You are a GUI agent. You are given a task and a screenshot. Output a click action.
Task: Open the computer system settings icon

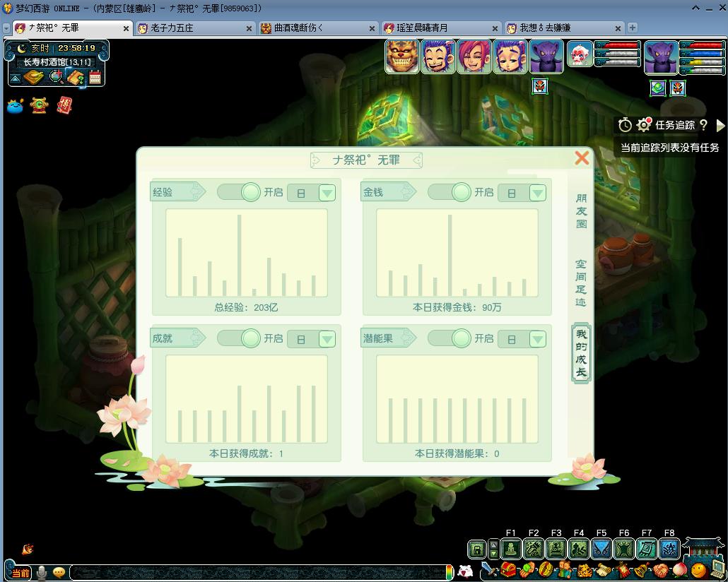click(x=718, y=569)
